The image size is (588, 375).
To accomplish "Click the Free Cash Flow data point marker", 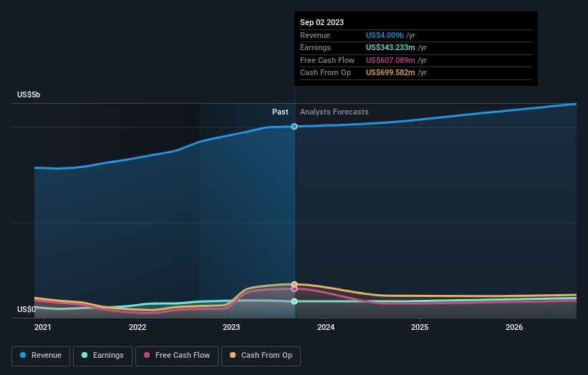I will pyautogui.click(x=294, y=289).
